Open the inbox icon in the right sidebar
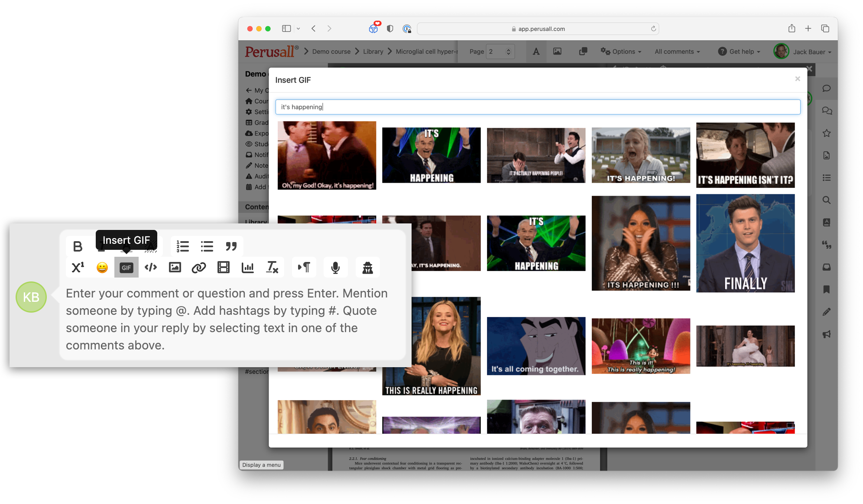The image size is (863, 504). (827, 267)
